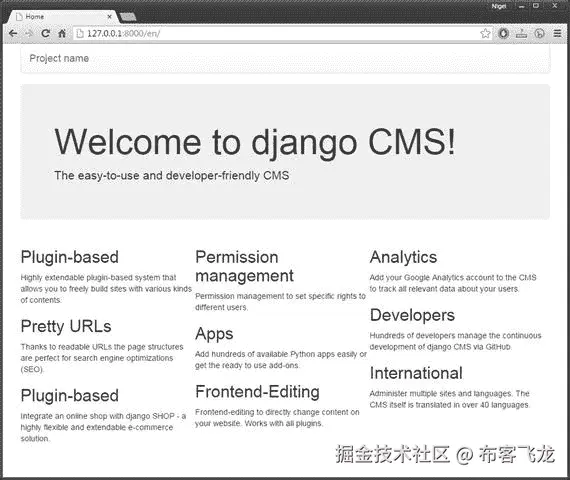Maximize the browser window

[536, 6]
